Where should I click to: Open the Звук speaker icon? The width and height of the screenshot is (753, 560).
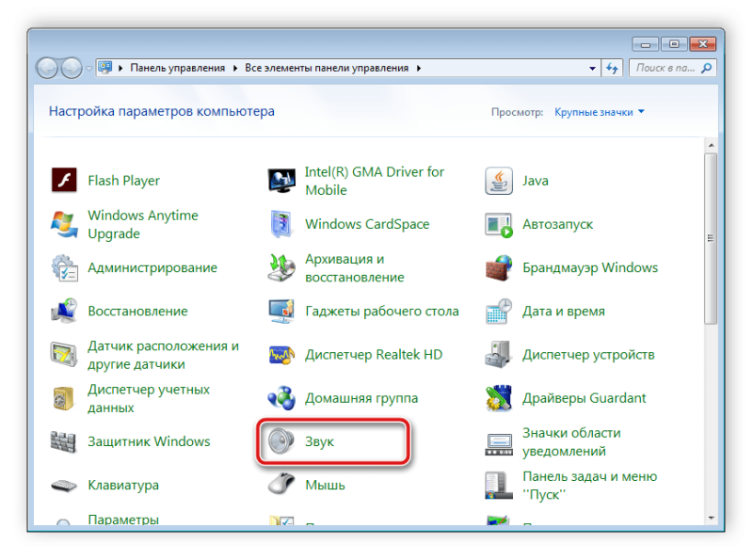[281, 441]
